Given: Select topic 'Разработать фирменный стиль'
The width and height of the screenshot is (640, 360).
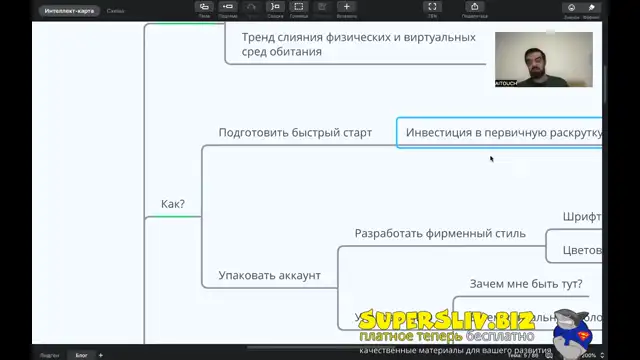Looking at the screenshot, I should tap(440, 233).
